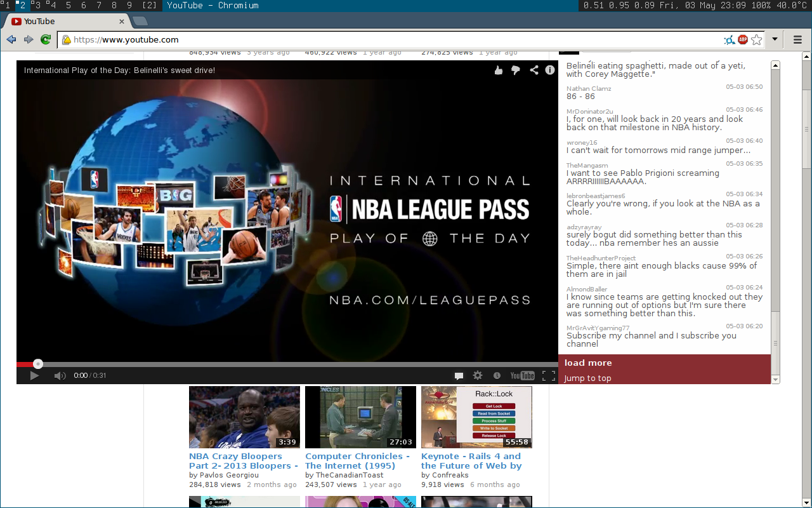Open a new tab with the new-tab button

(140, 22)
